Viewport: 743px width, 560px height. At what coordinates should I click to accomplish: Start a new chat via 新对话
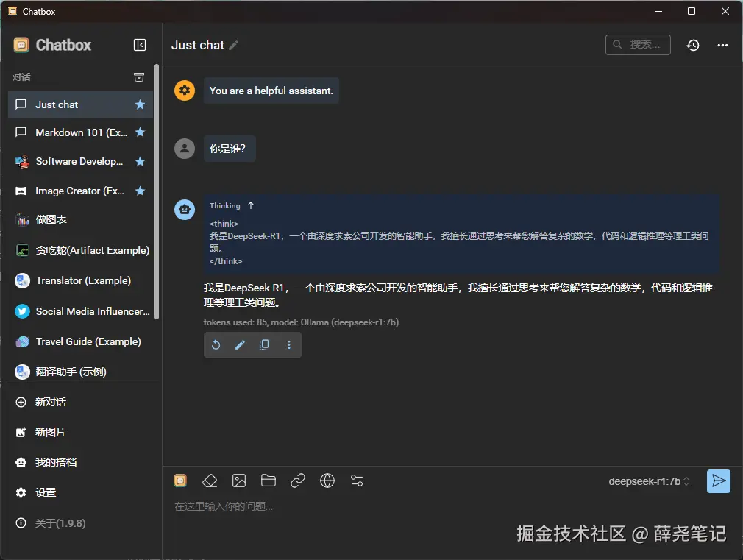(x=81, y=402)
